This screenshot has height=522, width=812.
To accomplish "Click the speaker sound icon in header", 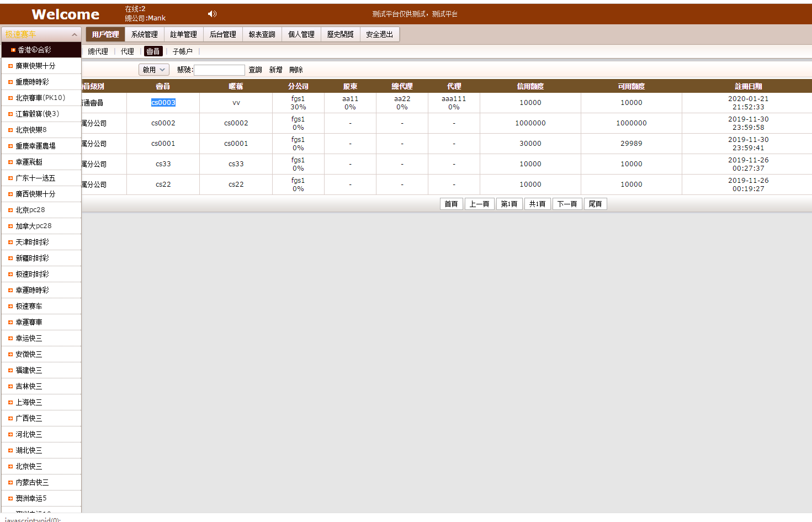I will pos(211,14).
